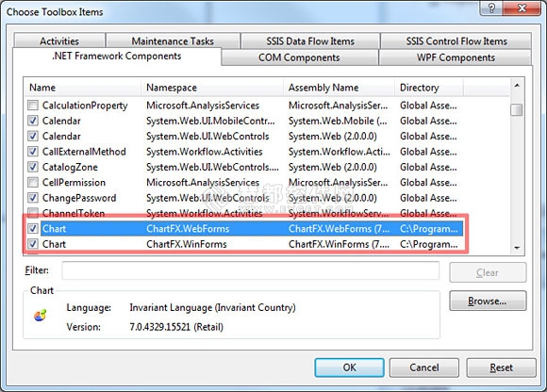The height and width of the screenshot is (392, 547).
Task: Uncheck the Chart ChartFX.WebForms checkbox
Action: pos(33,229)
